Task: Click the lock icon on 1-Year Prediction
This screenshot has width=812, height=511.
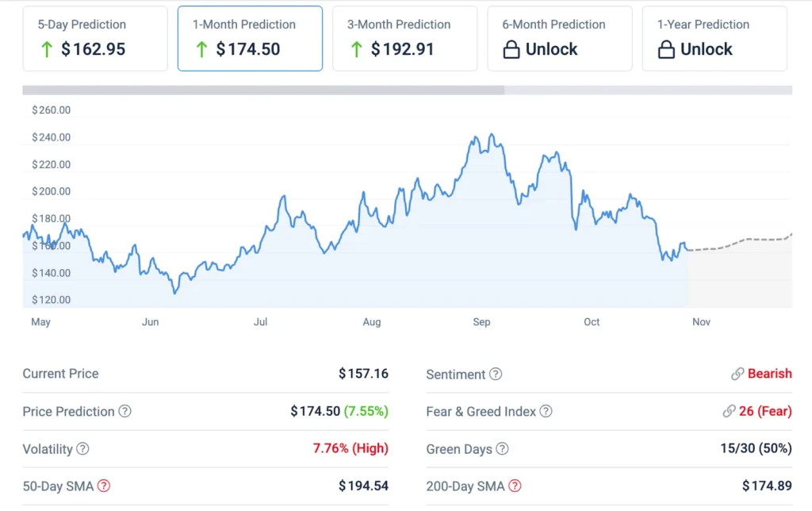Action: click(666, 50)
